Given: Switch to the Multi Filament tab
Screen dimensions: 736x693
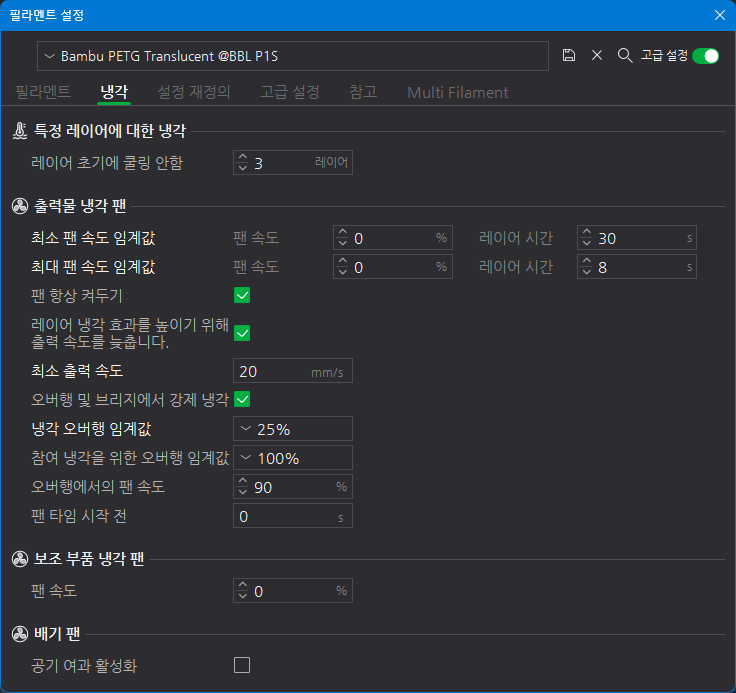Looking at the screenshot, I should pos(458,92).
